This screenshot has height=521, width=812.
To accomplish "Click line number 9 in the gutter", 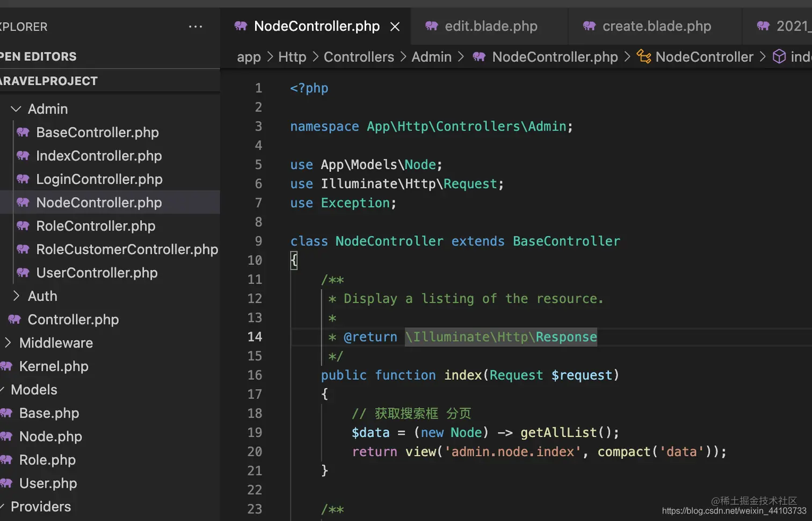I will [x=258, y=241].
